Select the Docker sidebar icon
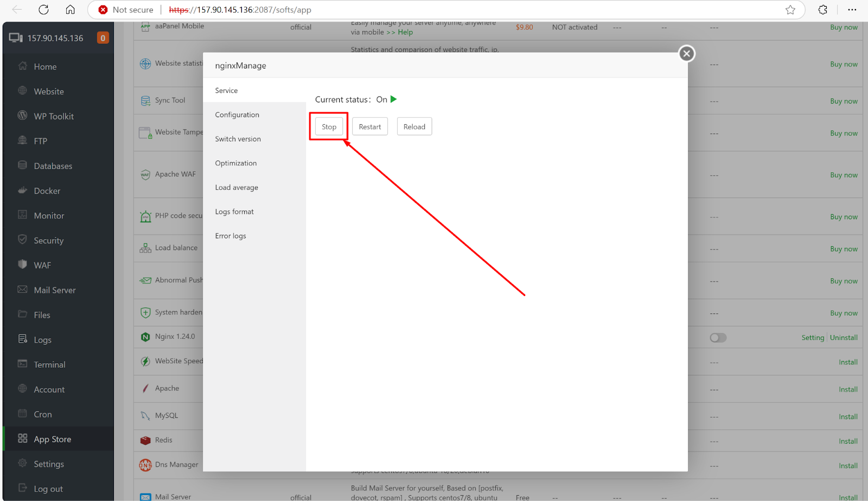The height and width of the screenshot is (501, 868). click(x=22, y=190)
